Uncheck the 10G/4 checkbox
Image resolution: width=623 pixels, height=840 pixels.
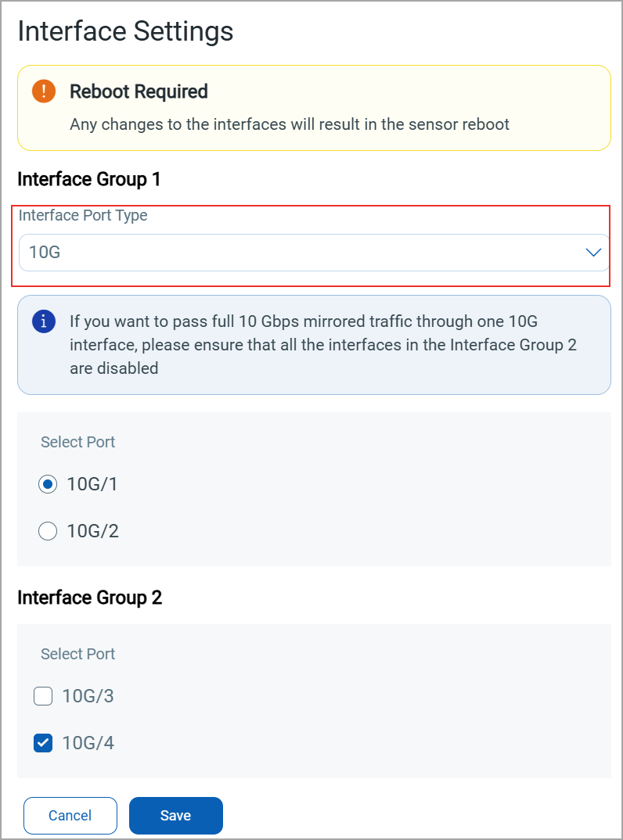click(x=43, y=743)
